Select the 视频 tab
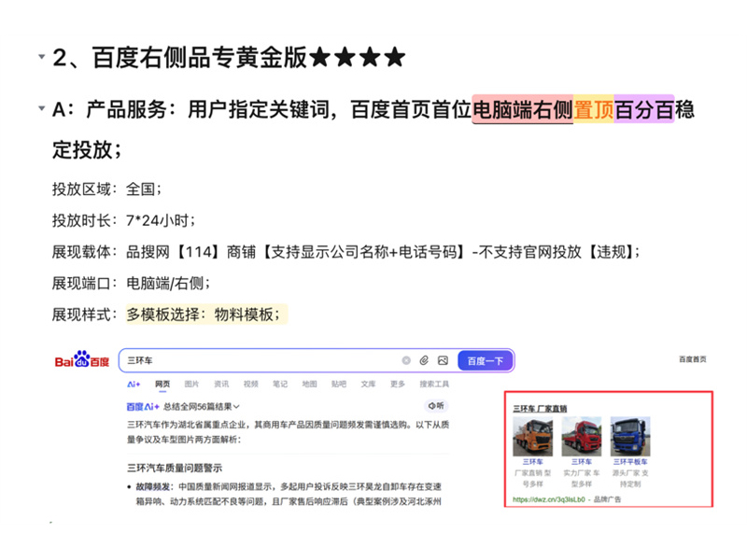This screenshot has width=747, height=560. pos(250,384)
